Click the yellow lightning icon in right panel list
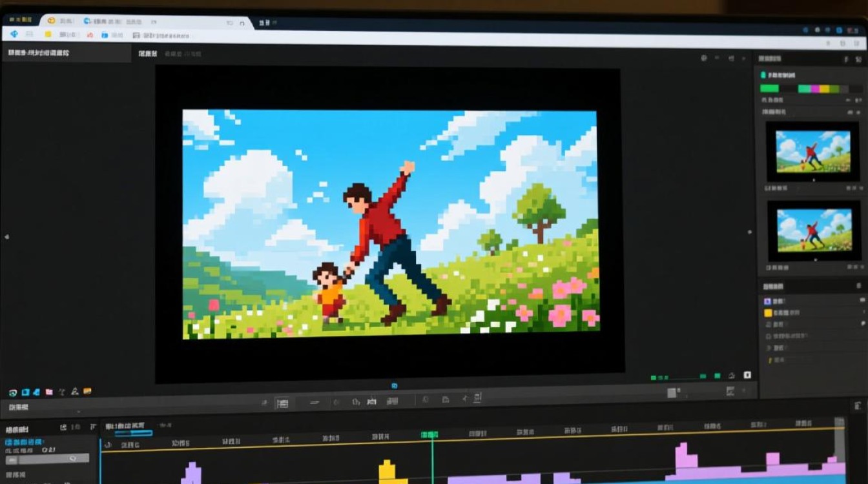 coord(769,359)
